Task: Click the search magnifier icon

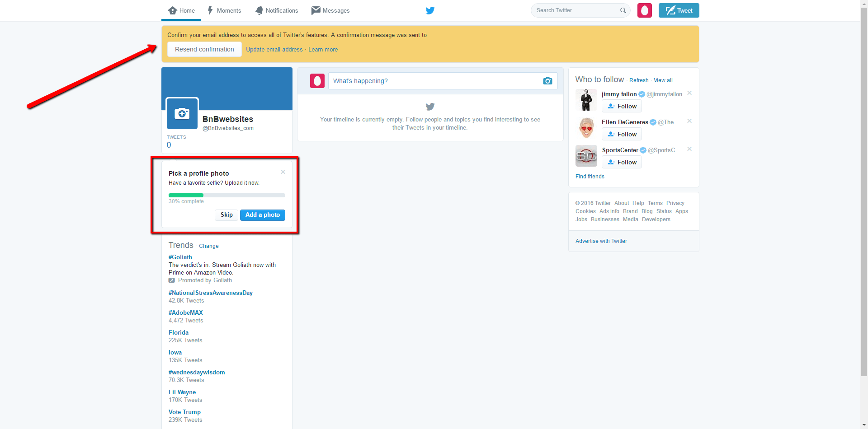Action: pos(623,10)
